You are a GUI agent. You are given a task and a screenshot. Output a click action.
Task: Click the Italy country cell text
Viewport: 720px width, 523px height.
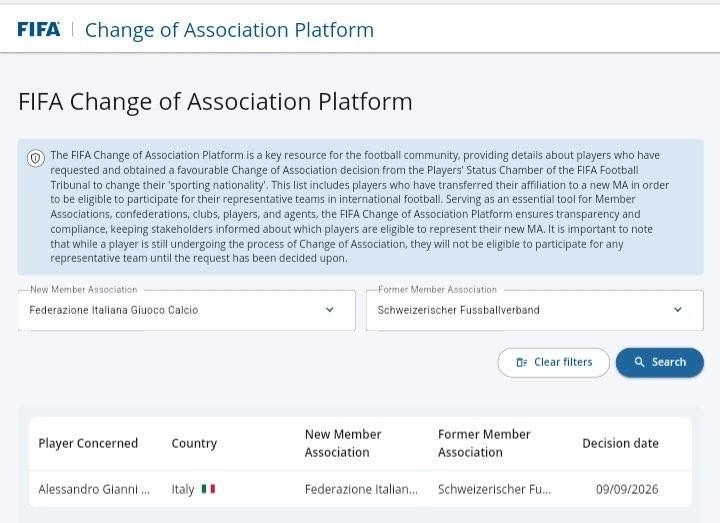(183, 489)
